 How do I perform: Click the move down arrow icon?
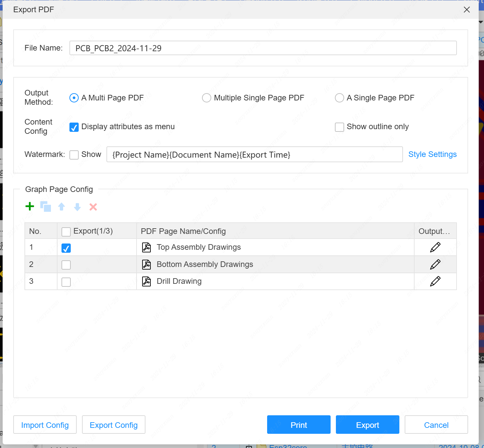77,207
